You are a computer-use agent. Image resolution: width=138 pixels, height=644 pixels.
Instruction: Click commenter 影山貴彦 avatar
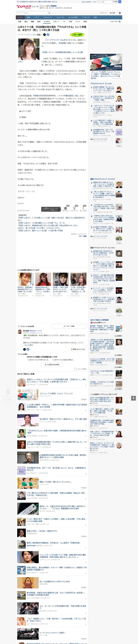[x=20, y=332]
